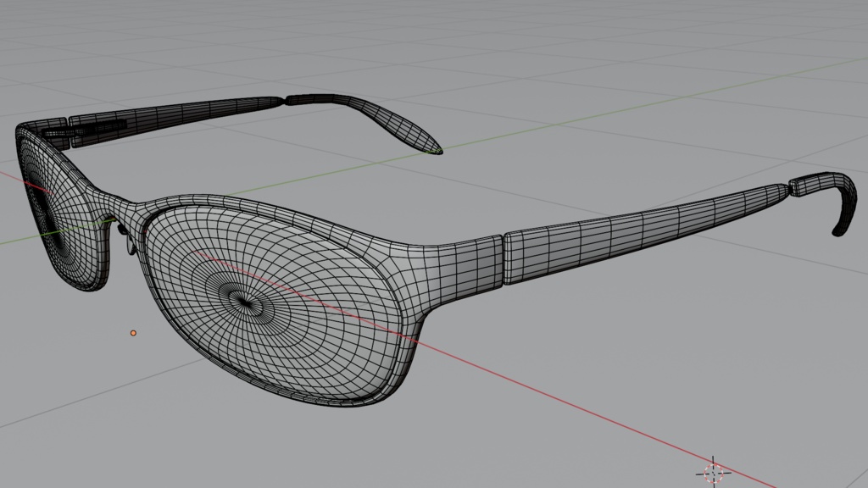Click the center pole of the front lens mesh

(245, 302)
